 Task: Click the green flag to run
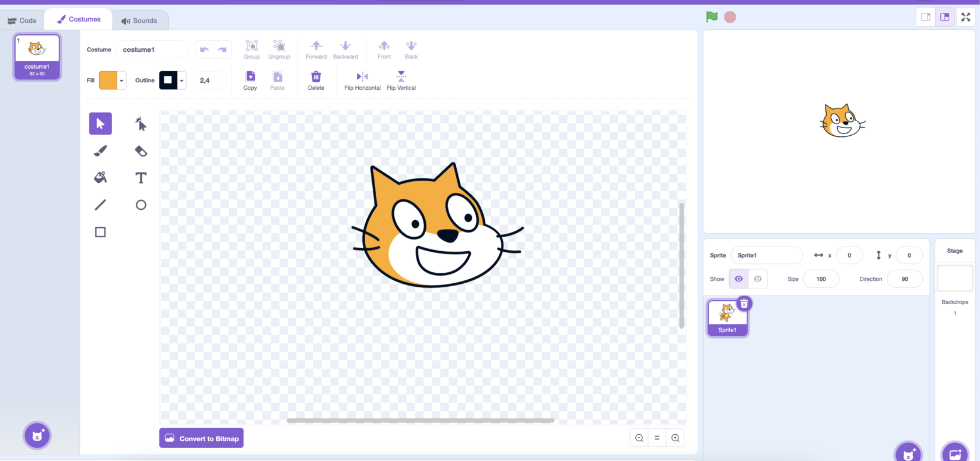[x=712, y=17]
